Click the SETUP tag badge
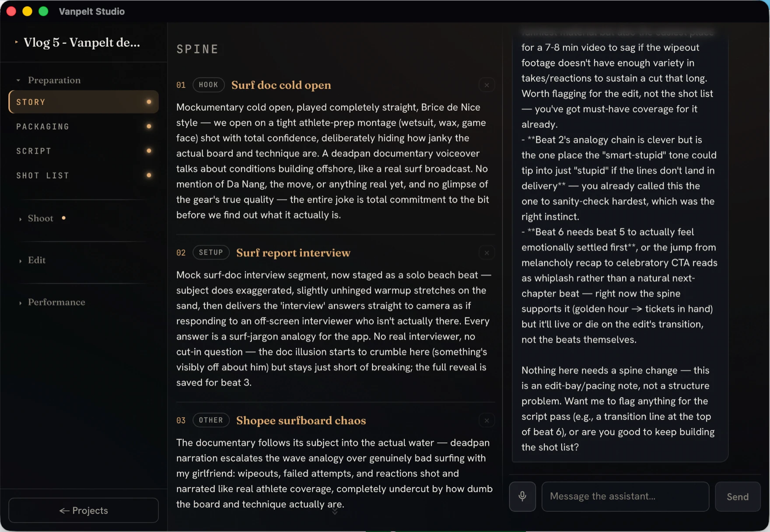Viewport: 770px width, 532px height. (x=211, y=252)
